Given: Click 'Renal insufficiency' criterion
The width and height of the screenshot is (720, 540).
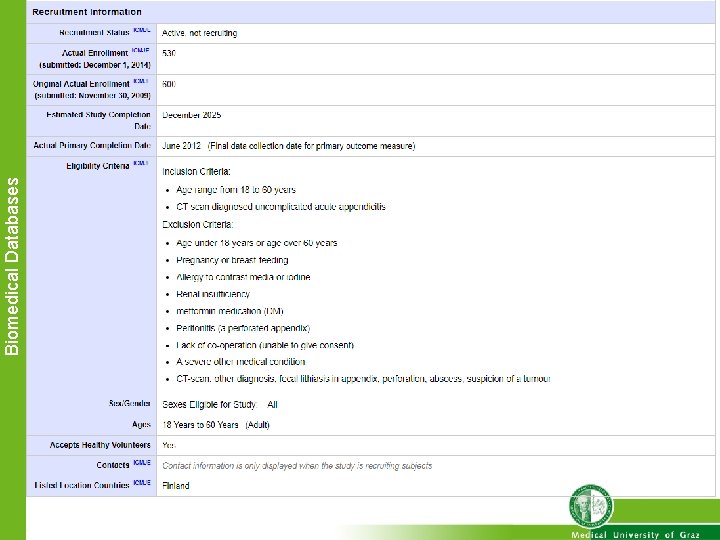Looking at the screenshot, I should click(213, 294).
